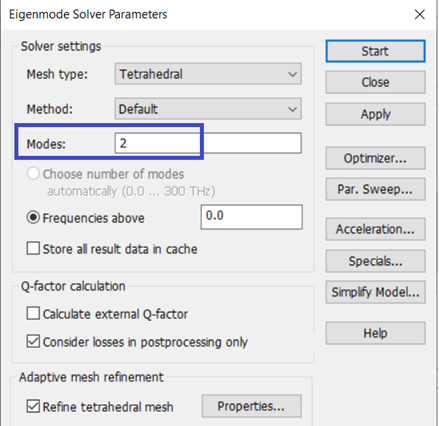This screenshot has width=439, height=426.
Task: Click the Frequencies above value field
Action: tap(252, 217)
